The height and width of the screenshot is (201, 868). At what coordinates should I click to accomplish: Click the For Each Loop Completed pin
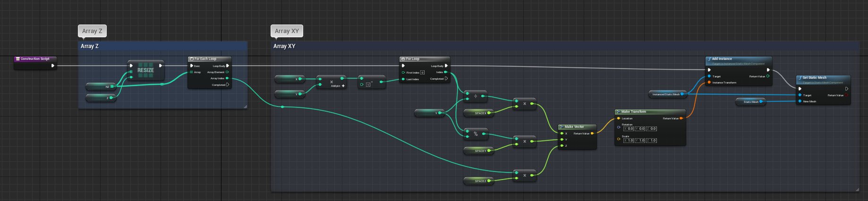(228, 85)
